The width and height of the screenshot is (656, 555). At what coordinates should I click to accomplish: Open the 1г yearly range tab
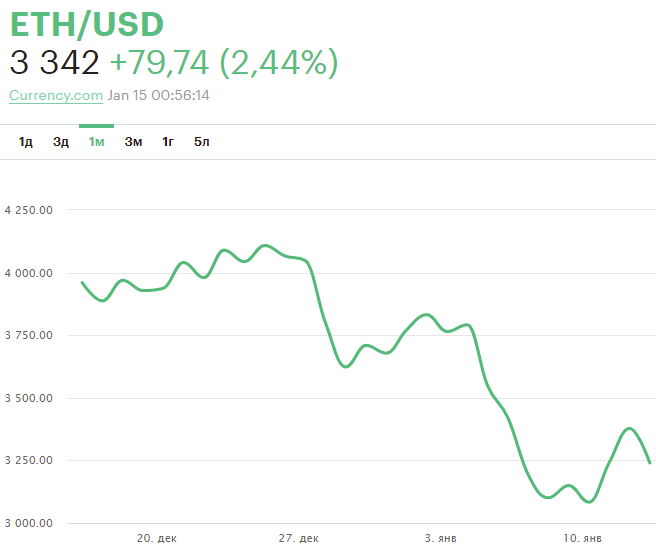tap(168, 142)
